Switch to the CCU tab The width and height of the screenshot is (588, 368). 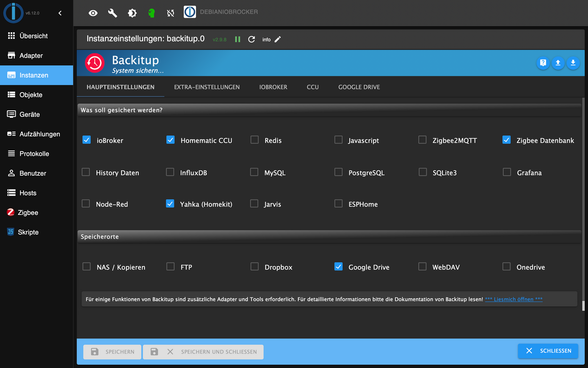coord(313,87)
